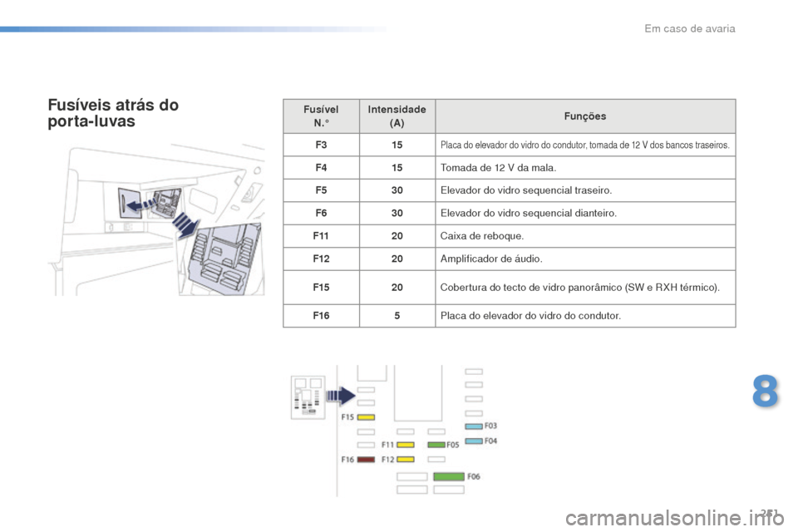Click the F3 function description about bancos traseiros
The height and width of the screenshot is (532, 798).
585,145
